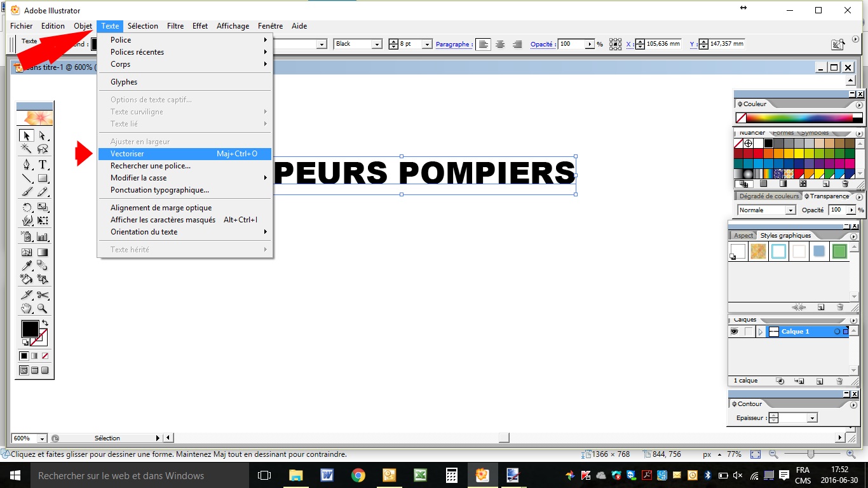Open the Fenêtre menu
The width and height of the screenshot is (868, 488).
(270, 26)
